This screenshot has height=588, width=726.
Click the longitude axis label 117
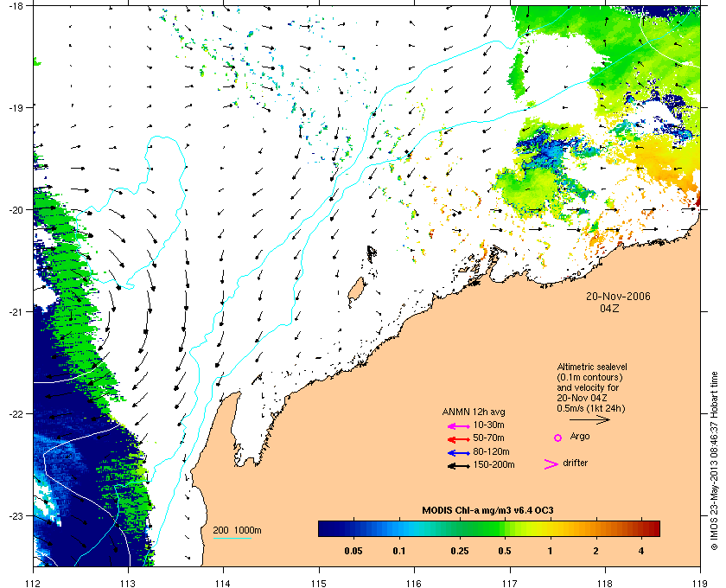pos(510,584)
